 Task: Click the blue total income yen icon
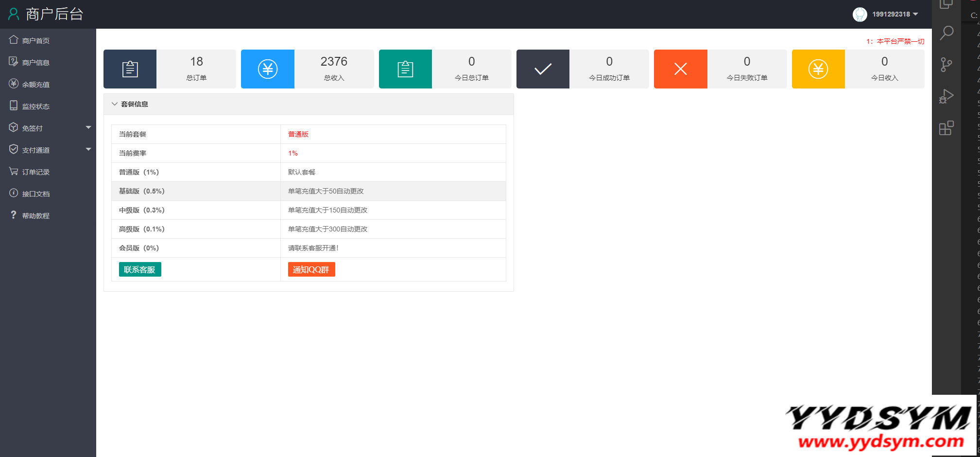pos(267,69)
